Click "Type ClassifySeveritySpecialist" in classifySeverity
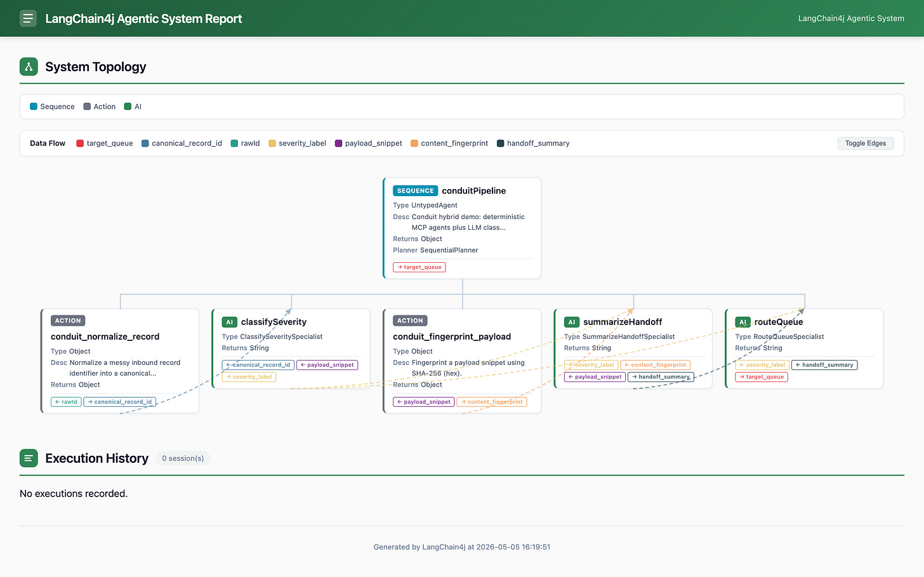 coord(272,337)
